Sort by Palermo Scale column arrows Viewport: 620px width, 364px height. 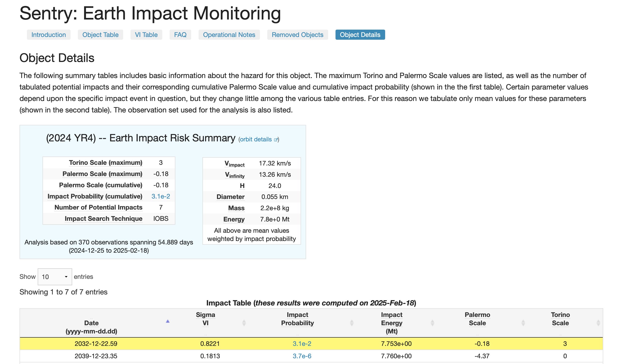pyautogui.click(x=523, y=323)
